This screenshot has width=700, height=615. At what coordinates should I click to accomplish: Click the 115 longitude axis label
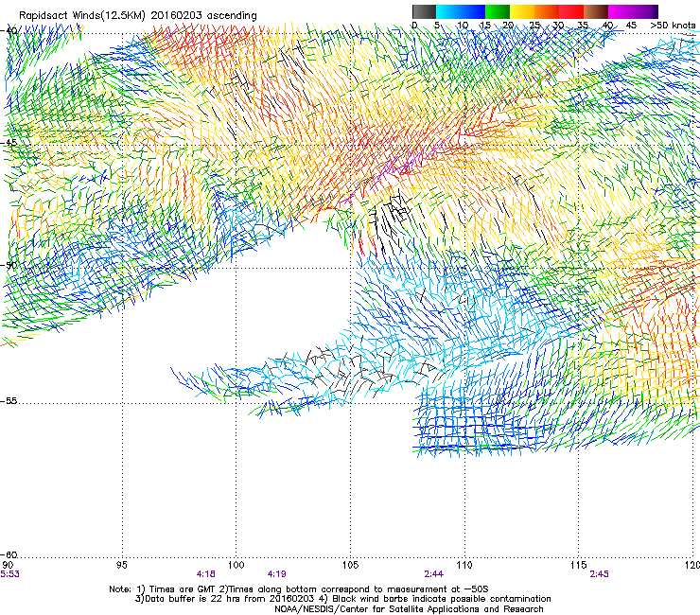(579, 565)
